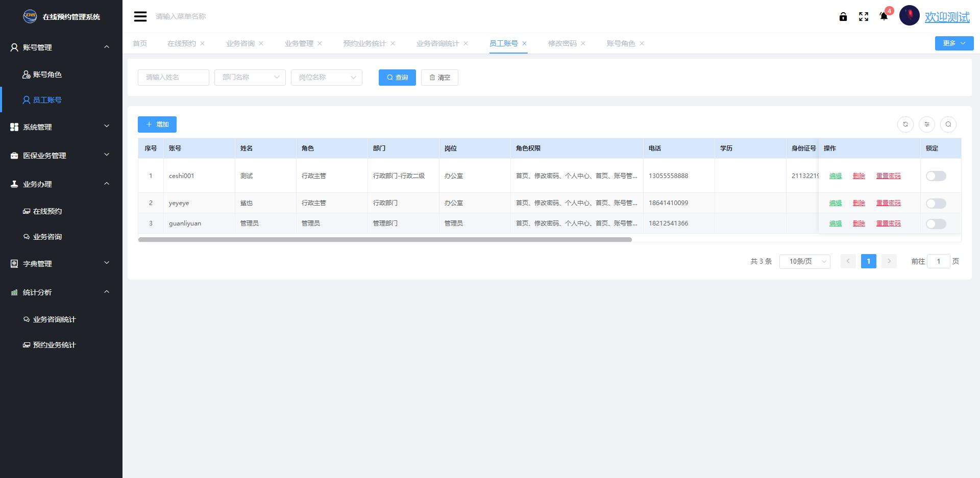The image size is (980, 478).
Task: Expand the 字典管理 sidebar group
Action: pyautogui.click(x=61, y=264)
